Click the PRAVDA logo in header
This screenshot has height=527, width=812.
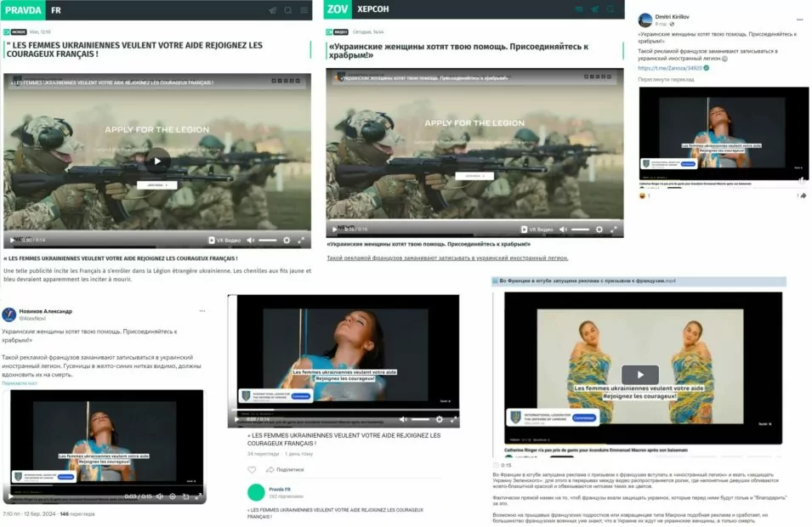24,10
